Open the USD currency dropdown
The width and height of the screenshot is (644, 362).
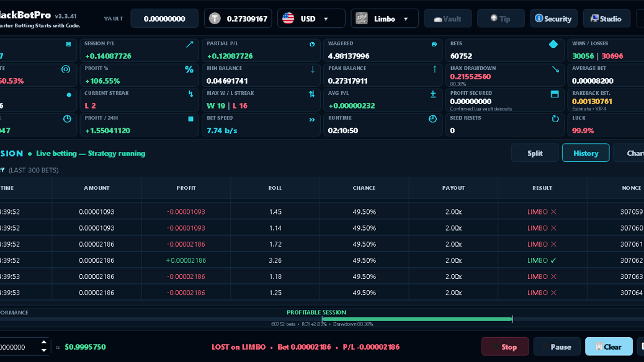(311, 19)
